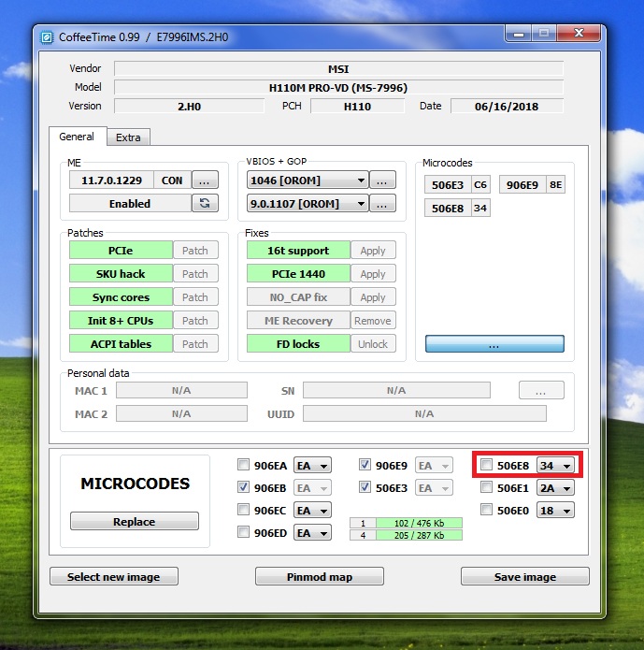Uncheck the 906E9 microcode checkbox
This screenshot has width=644, height=650.
click(365, 465)
